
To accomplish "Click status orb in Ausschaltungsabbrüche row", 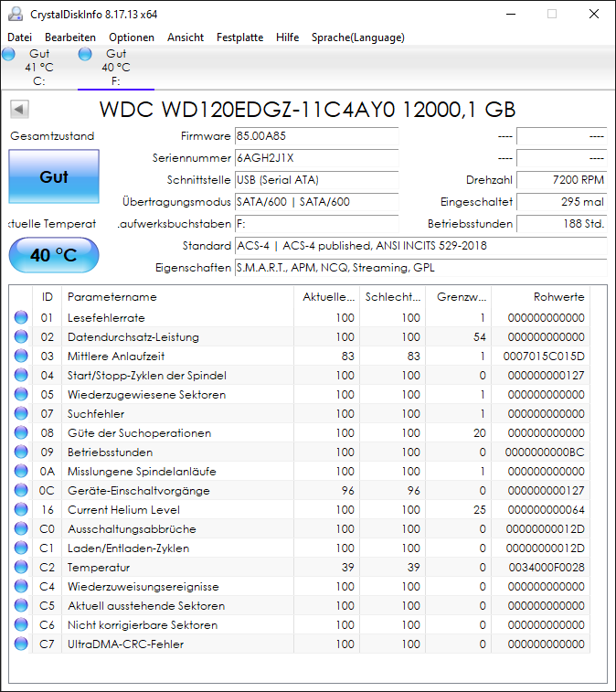I will pos(21,528).
